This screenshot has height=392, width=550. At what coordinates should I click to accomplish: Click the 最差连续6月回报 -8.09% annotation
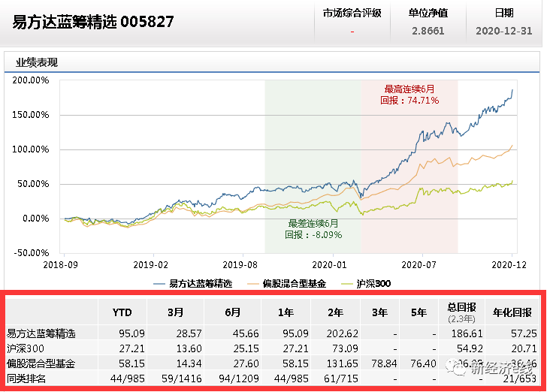pos(313,229)
